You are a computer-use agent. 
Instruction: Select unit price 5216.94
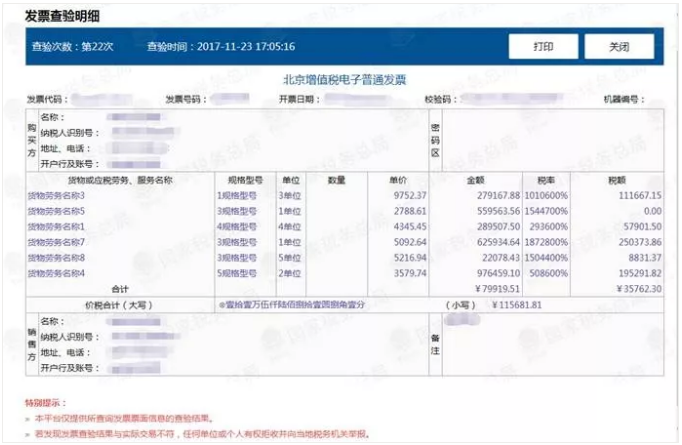[x=410, y=258]
